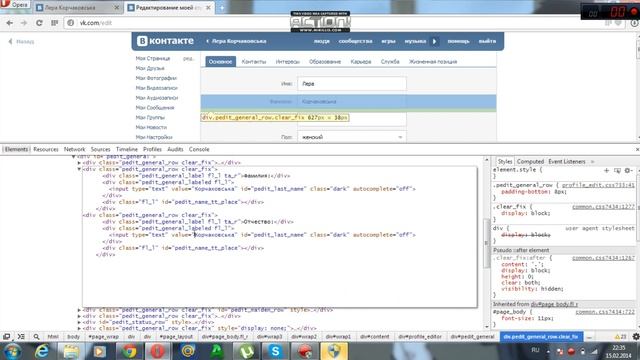Open the Speed Dial grid icon
The image size is (640, 360).
(54, 23)
